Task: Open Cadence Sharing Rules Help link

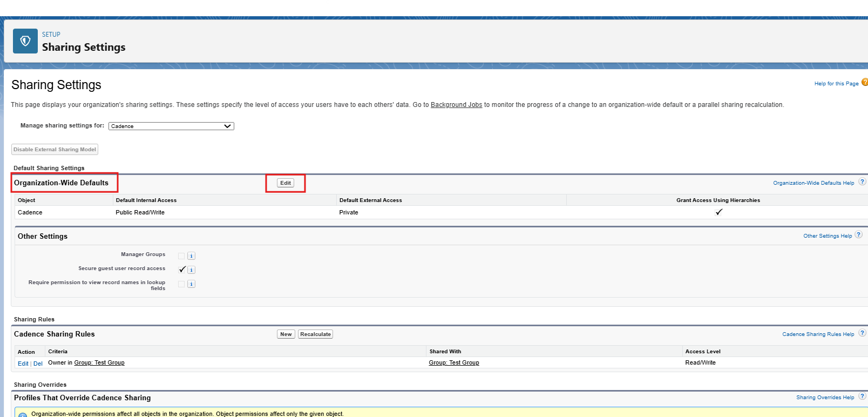Action: click(x=818, y=334)
